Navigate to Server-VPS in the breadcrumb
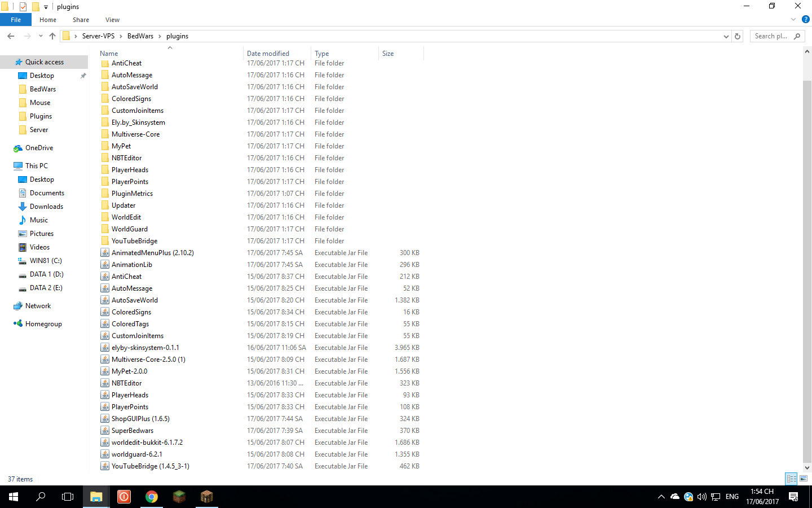 pos(98,36)
